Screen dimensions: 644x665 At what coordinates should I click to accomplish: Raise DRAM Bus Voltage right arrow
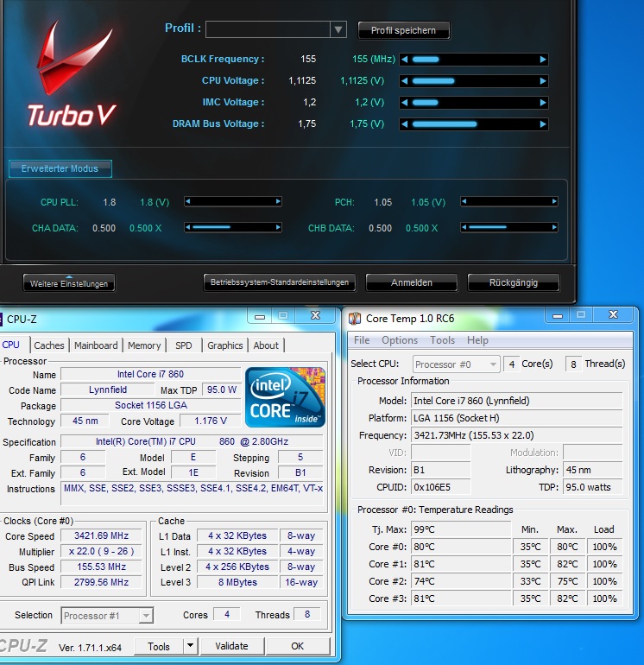click(543, 124)
